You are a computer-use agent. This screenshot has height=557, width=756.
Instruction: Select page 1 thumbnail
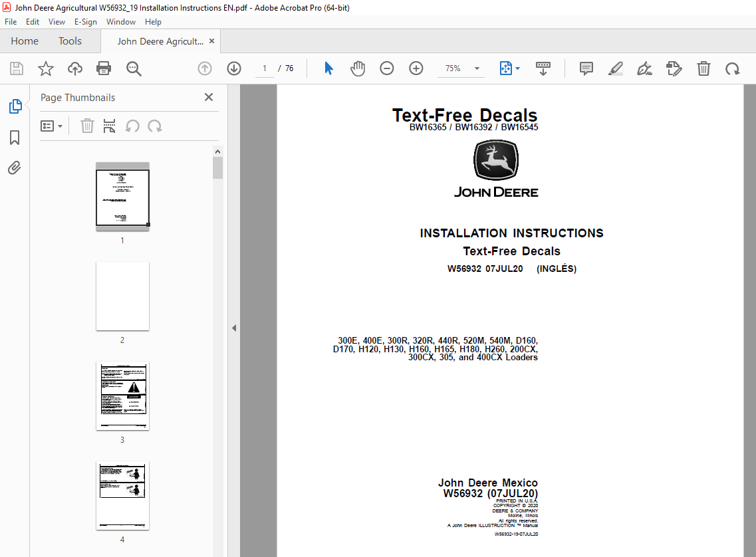[x=122, y=197]
